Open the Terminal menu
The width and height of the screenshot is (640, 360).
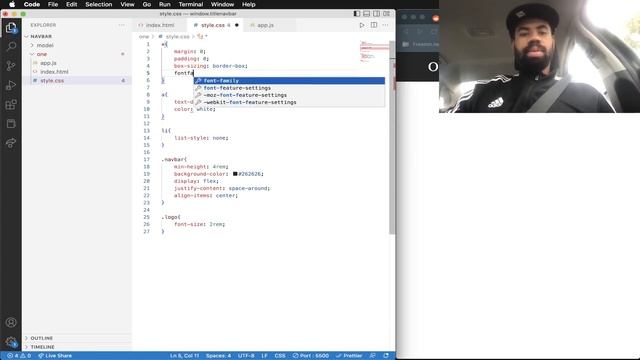pyautogui.click(x=191, y=4)
